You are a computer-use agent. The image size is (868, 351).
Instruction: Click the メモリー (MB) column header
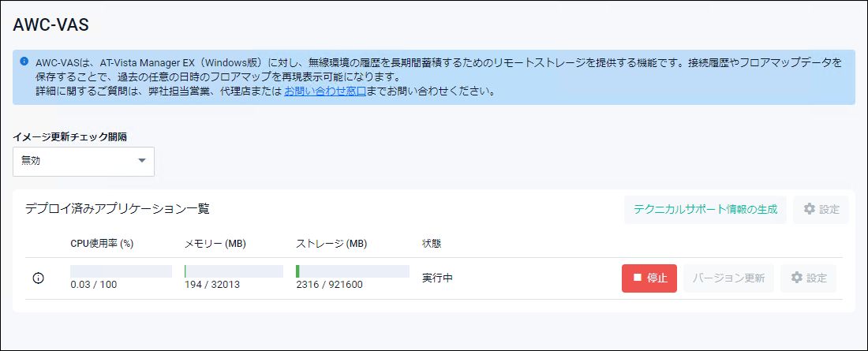click(x=215, y=244)
